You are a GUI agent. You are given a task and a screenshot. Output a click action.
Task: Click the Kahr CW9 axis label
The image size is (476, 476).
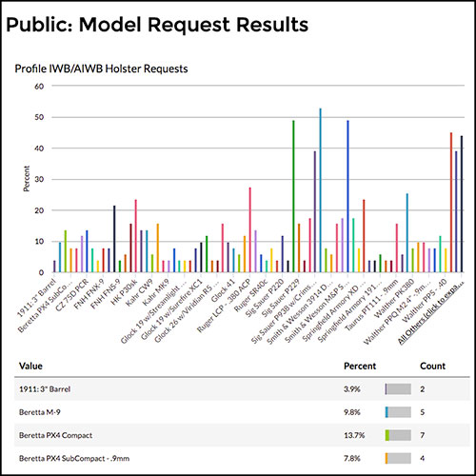pos(140,293)
